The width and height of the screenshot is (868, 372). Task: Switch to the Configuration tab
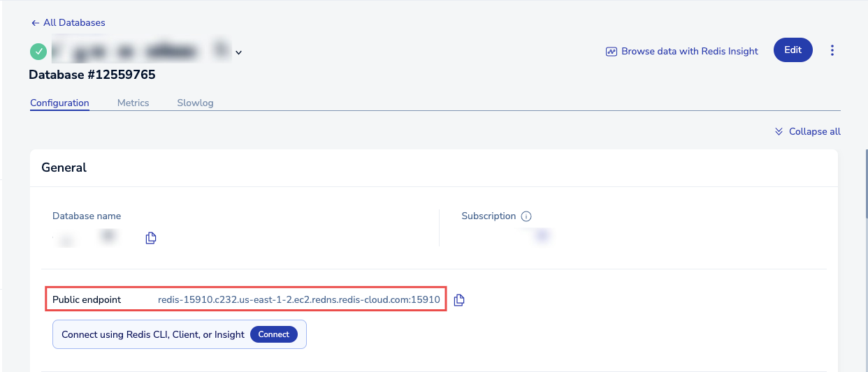(59, 103)
